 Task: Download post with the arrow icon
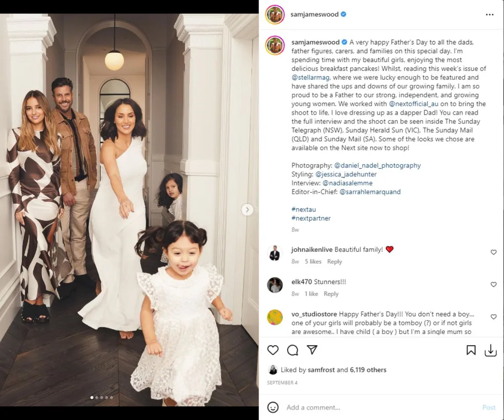pyautogui.click(x=491, y=350)
